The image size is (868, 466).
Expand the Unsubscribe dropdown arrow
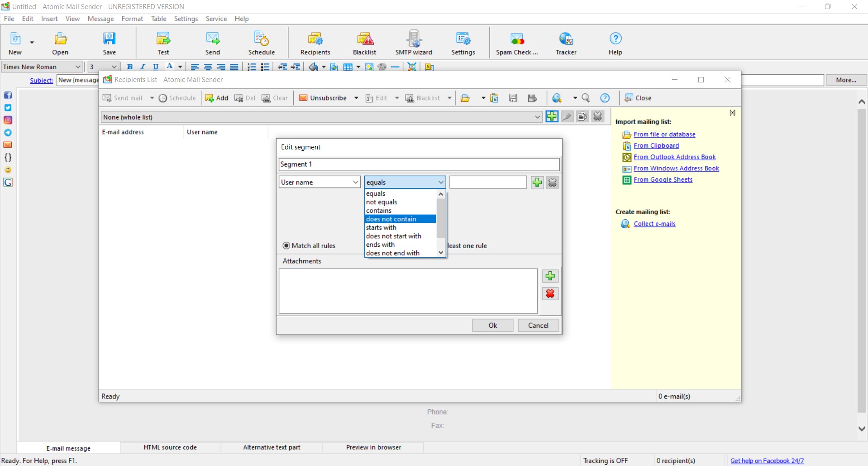(356, 98)
